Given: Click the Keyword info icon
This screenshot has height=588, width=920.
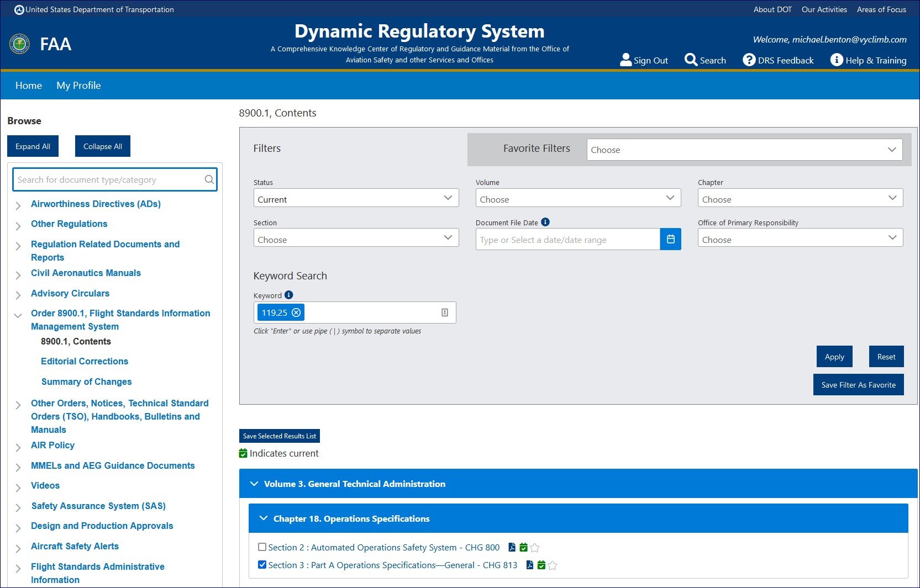Looking at the screenshot, I should click(x=288, y=295).
